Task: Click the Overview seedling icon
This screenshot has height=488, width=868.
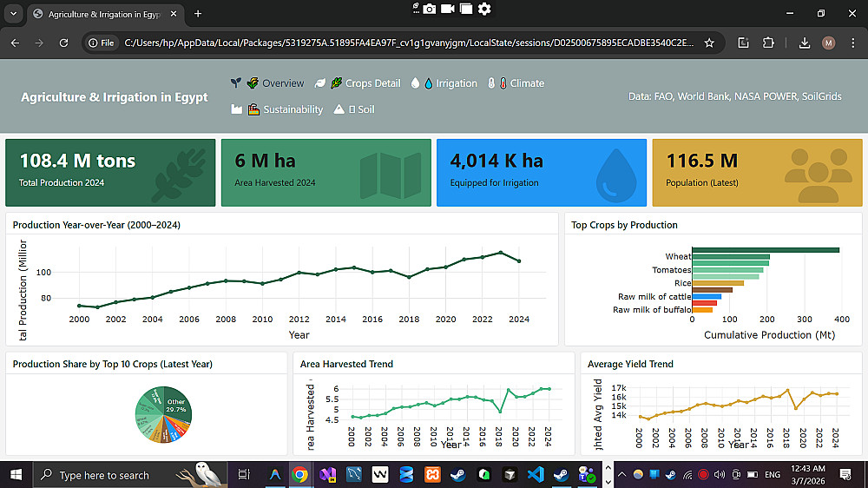Action: [235, 83]
